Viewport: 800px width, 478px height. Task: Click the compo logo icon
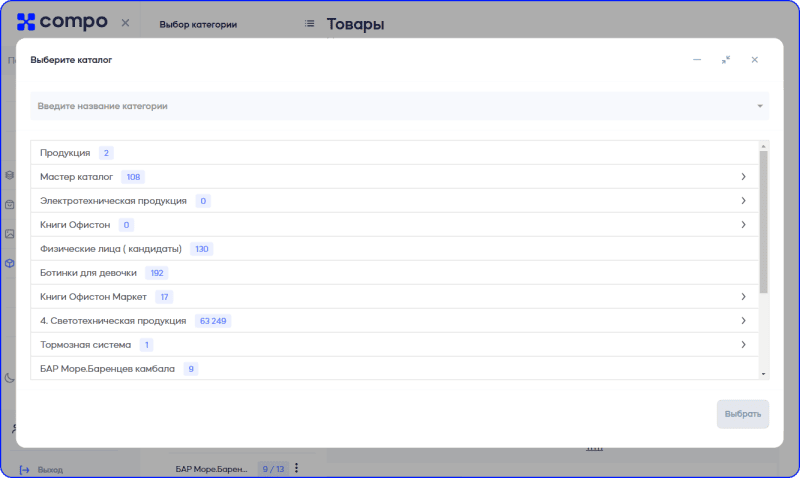click(26, 22)
